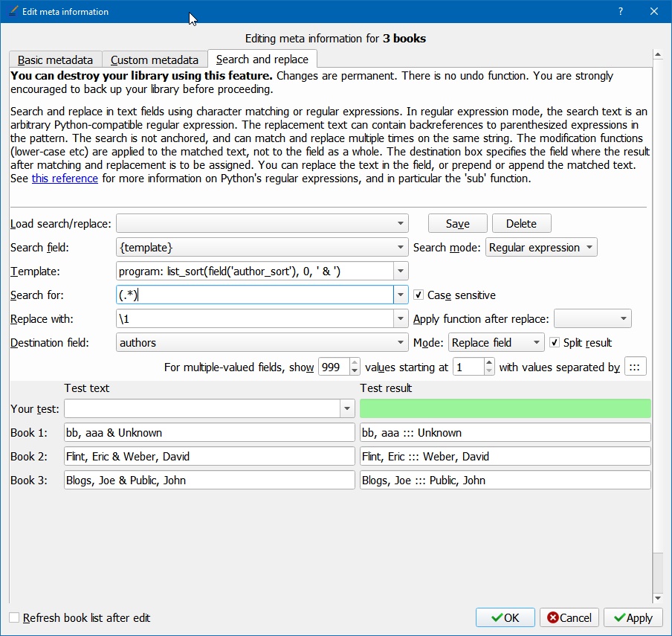Click Apply button with green checkmark

(x=633, y=617)
